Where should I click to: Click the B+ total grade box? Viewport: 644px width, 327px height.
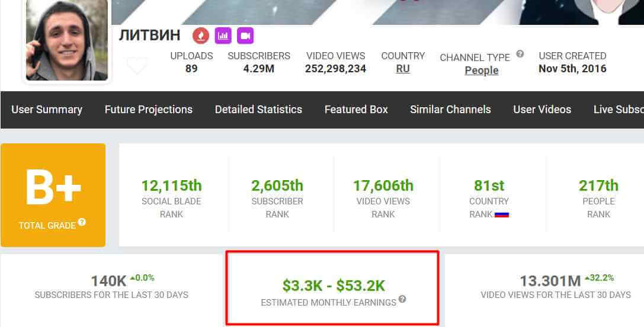coord(53,195)
